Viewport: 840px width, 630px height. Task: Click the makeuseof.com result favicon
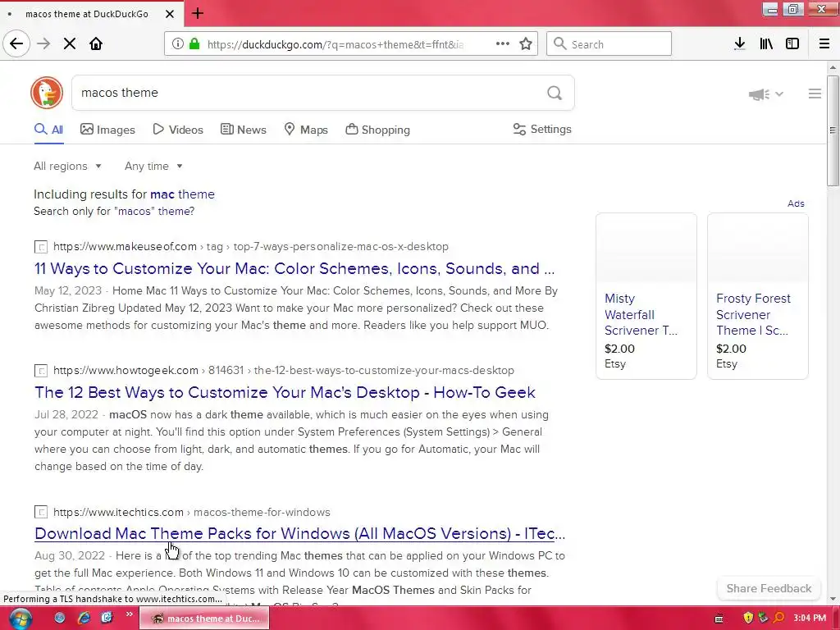pos(41,247)
